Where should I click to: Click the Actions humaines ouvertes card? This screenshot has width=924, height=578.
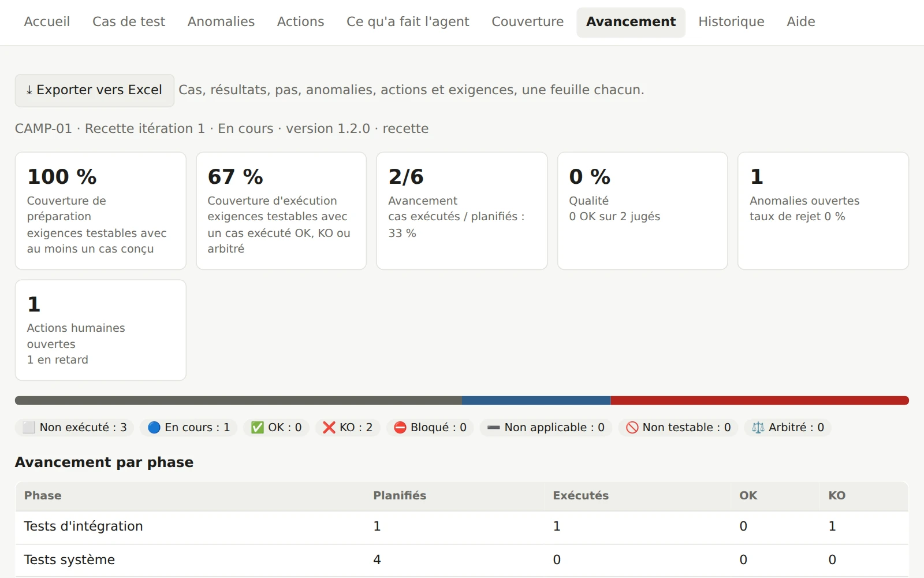[100, 331]
